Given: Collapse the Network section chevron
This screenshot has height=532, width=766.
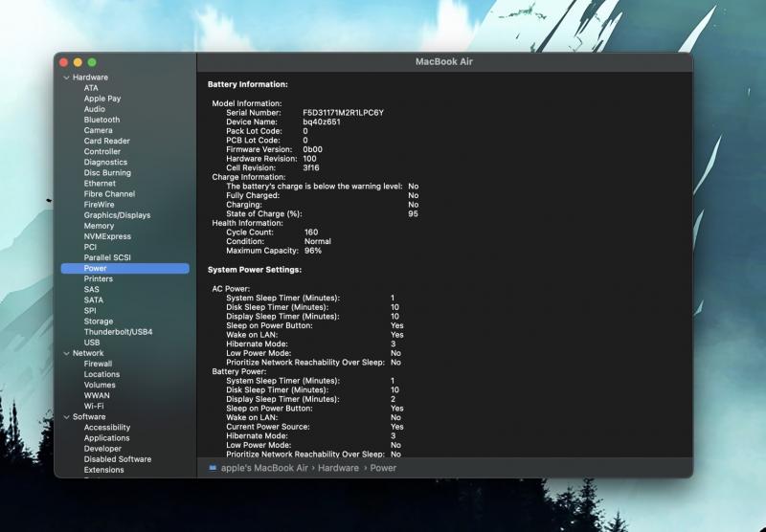Looking at the screenshot, I should point(66,353).
